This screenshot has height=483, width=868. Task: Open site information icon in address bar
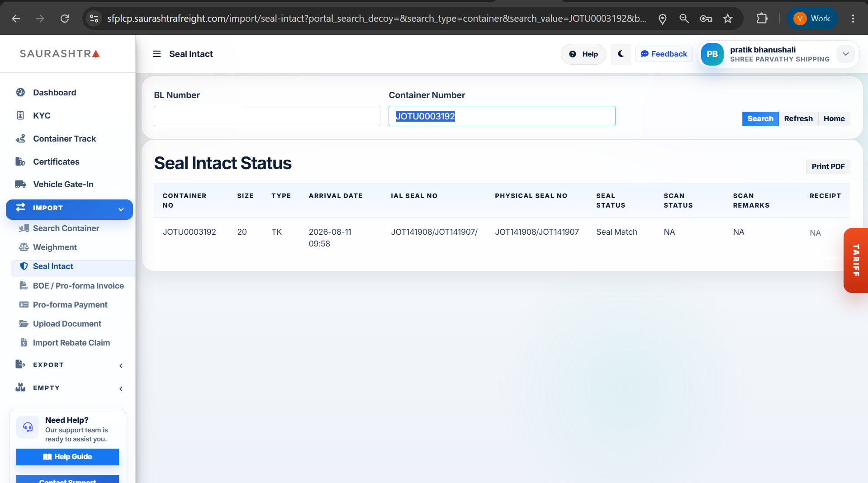point(94,19)
